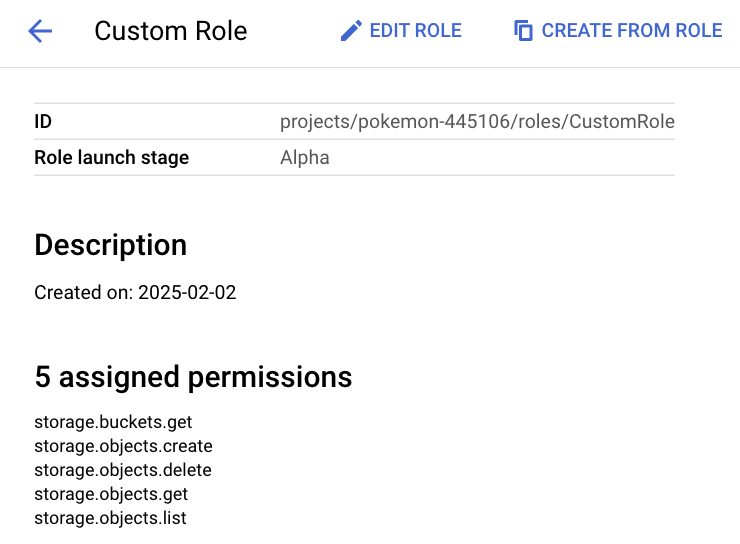This screenshot has height=544, width=740.
Task: Click the Custom Role page title
Action: (x=170, y=31)
